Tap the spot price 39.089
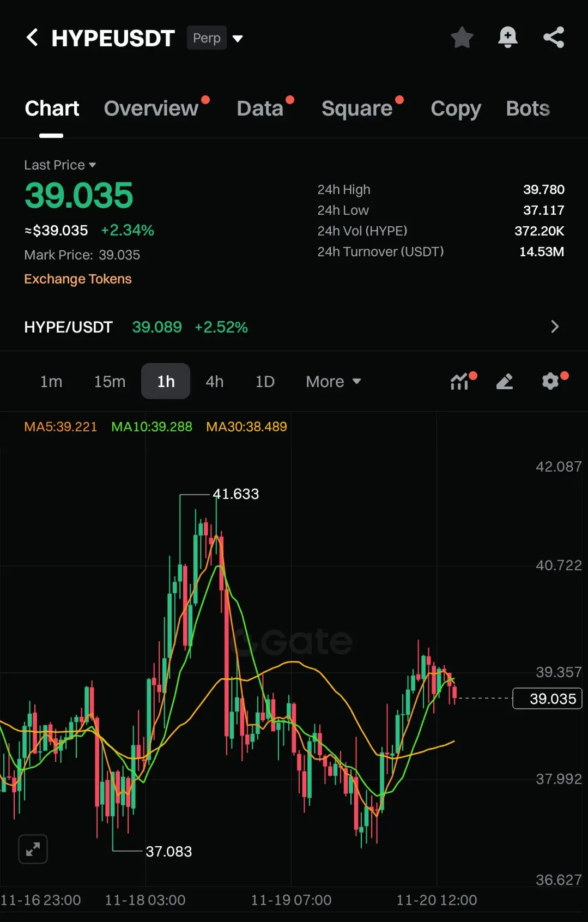Image resolution: width=588 pixels, height=922 pixels. click(157, 327)
